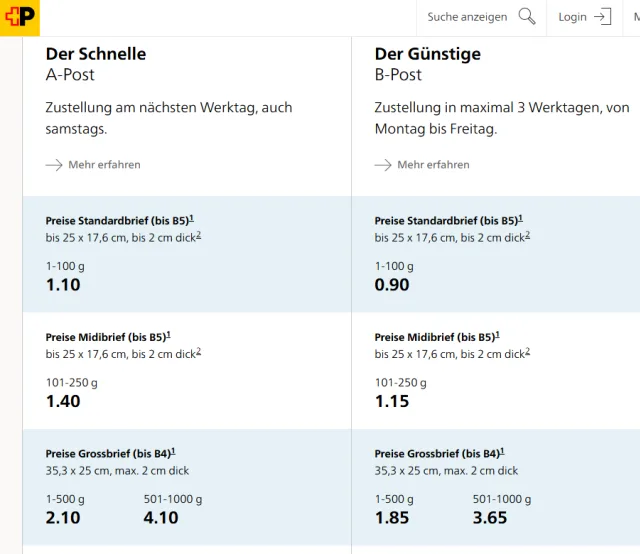Click the Der Günstige B-Post heading
640x554 pixels.
point(428,54)
